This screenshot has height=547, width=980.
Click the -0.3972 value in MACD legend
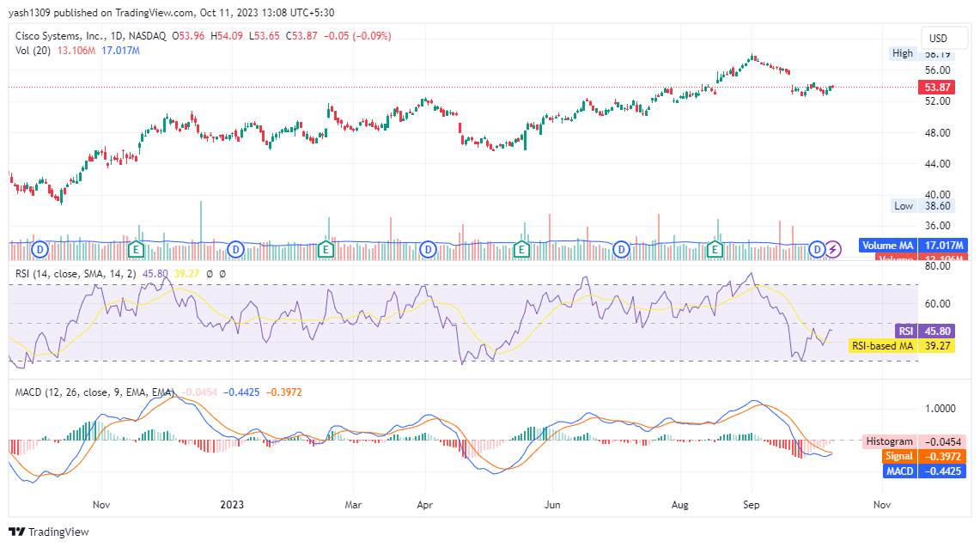tap(283, 392)
